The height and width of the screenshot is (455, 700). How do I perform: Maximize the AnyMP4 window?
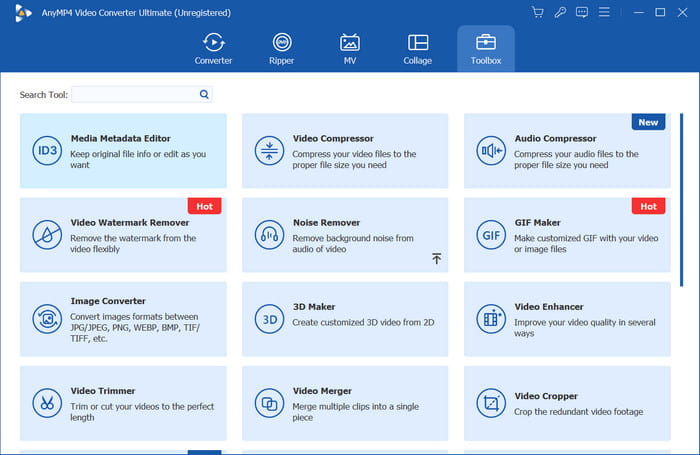pos(660,13)
